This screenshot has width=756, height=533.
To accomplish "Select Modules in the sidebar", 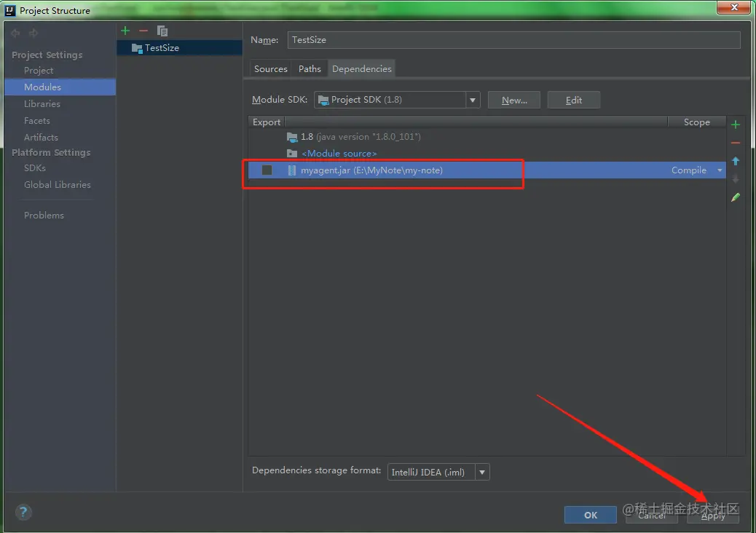I will [x=60, y=87].
